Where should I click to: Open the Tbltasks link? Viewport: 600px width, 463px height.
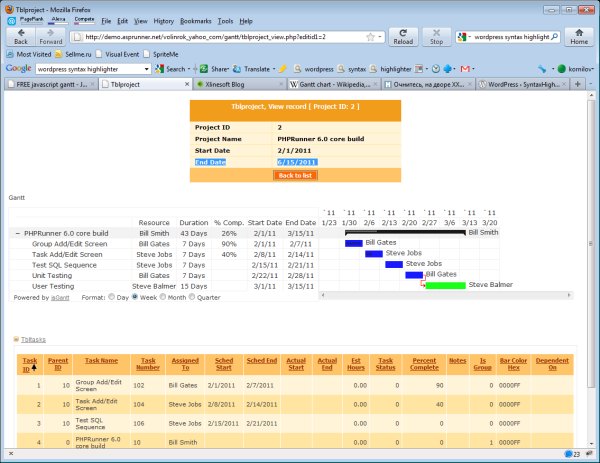click(x=33, y=339)
